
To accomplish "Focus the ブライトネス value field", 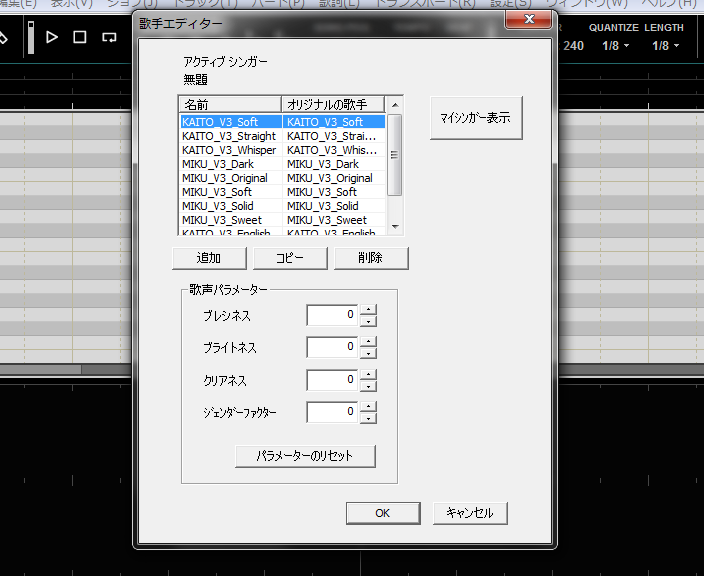I will [332, 347].
